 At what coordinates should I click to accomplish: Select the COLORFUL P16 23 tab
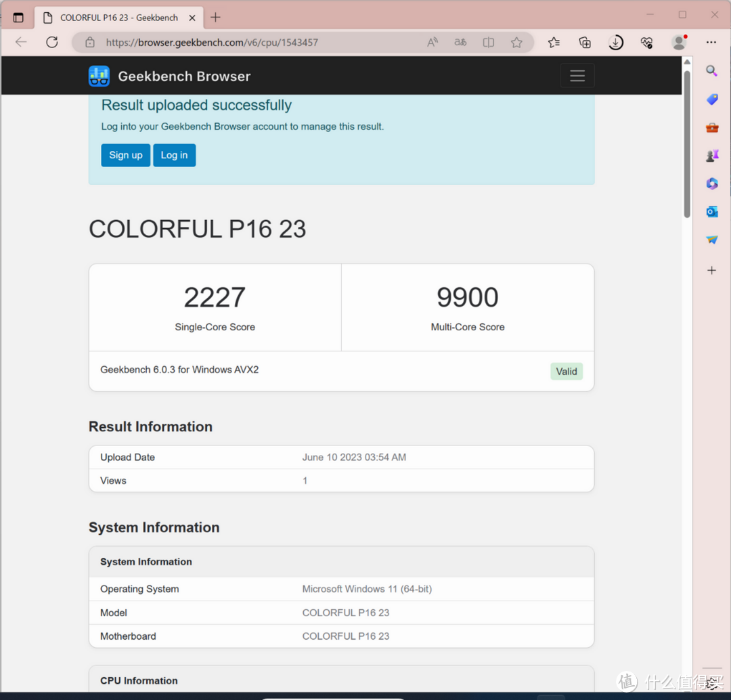tap(119, 18)
